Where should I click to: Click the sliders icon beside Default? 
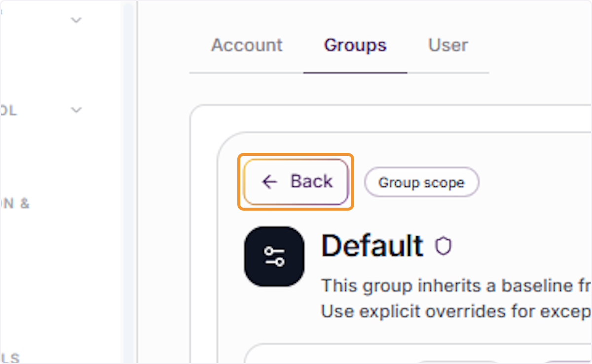pyautogui.click(x=274, y=256)
